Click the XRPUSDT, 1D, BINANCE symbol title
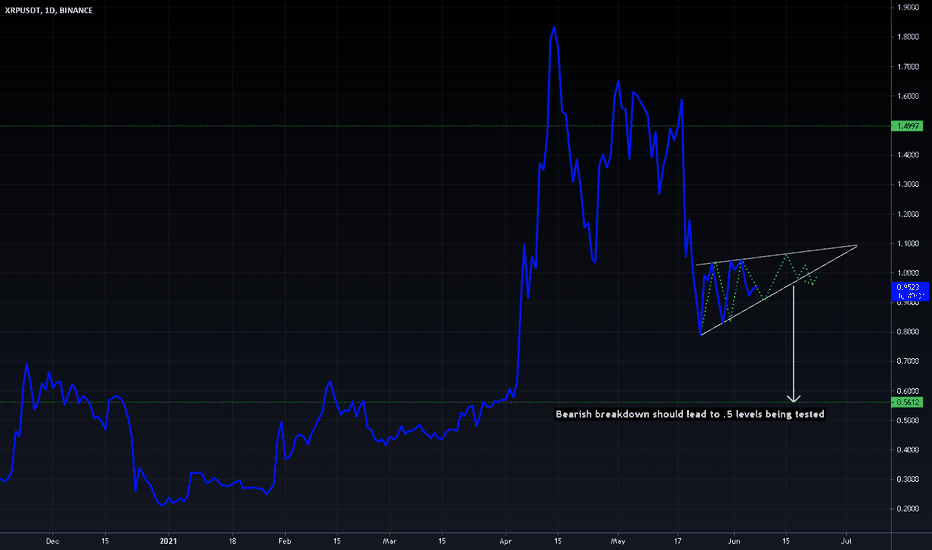Screen dimensions: 932x550 click(x=49, y=10)
